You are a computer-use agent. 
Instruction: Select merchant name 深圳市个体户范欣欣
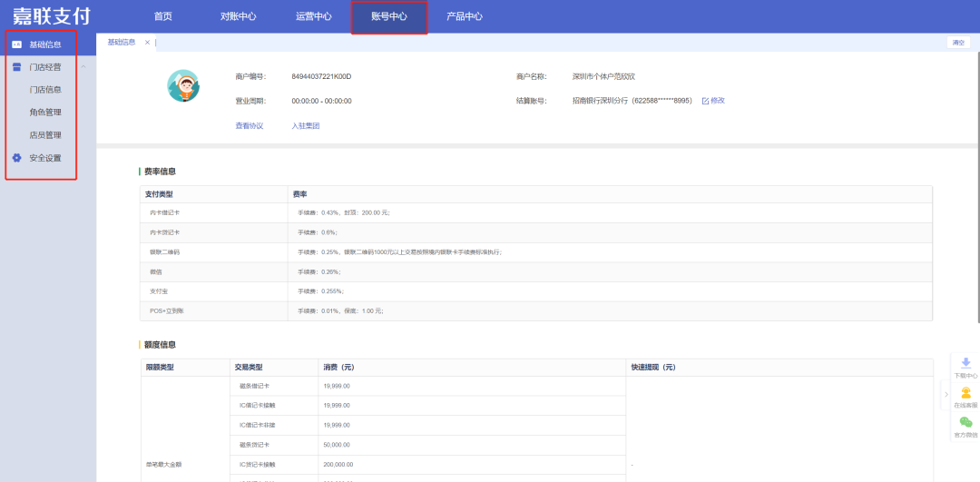point(603,77)
